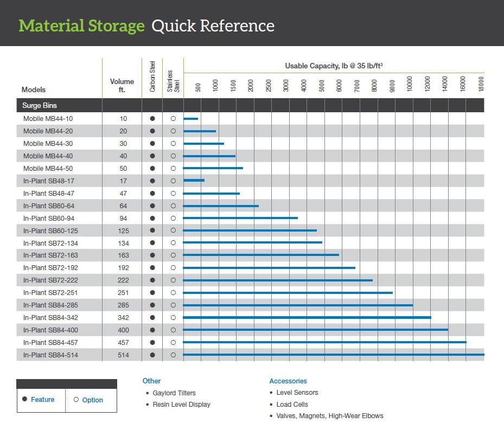
Task: Click the Feature legend label
Action: point(42,399)
